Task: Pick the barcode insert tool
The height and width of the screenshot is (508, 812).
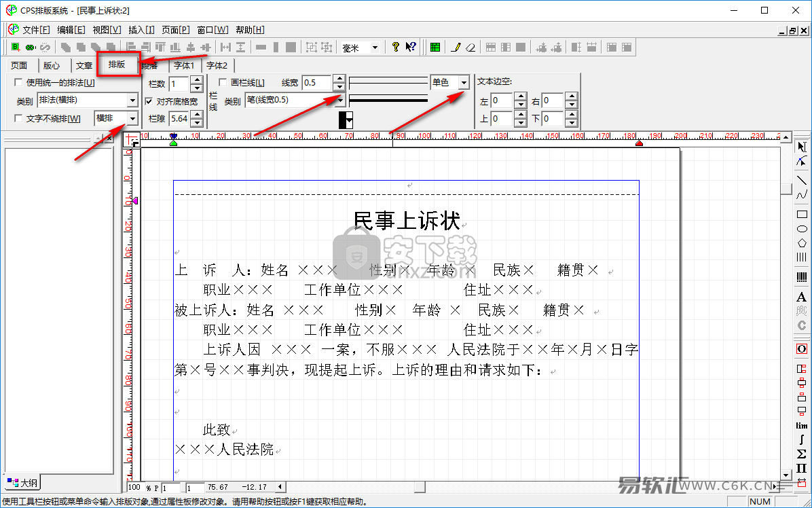Action: (802, 277)
